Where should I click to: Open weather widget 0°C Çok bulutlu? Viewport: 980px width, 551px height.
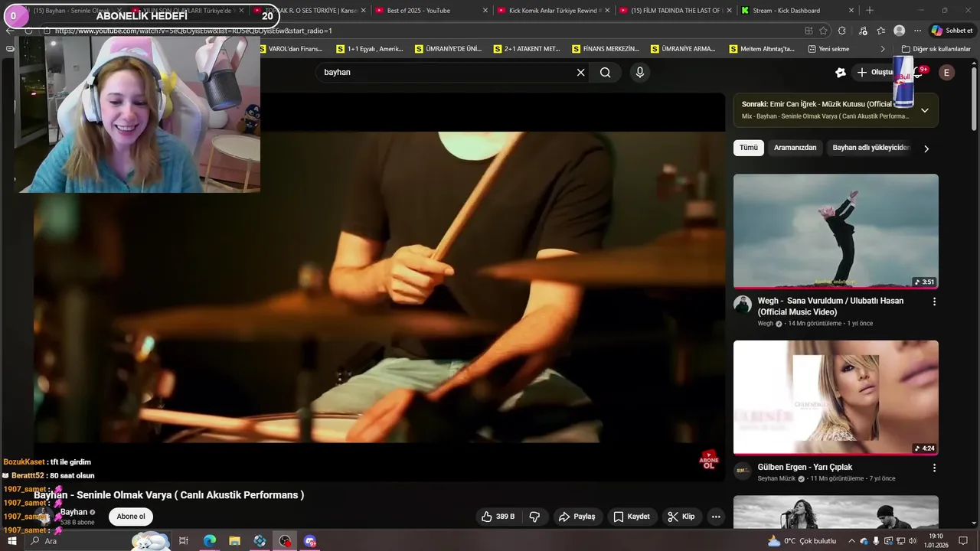click(802, 541)
